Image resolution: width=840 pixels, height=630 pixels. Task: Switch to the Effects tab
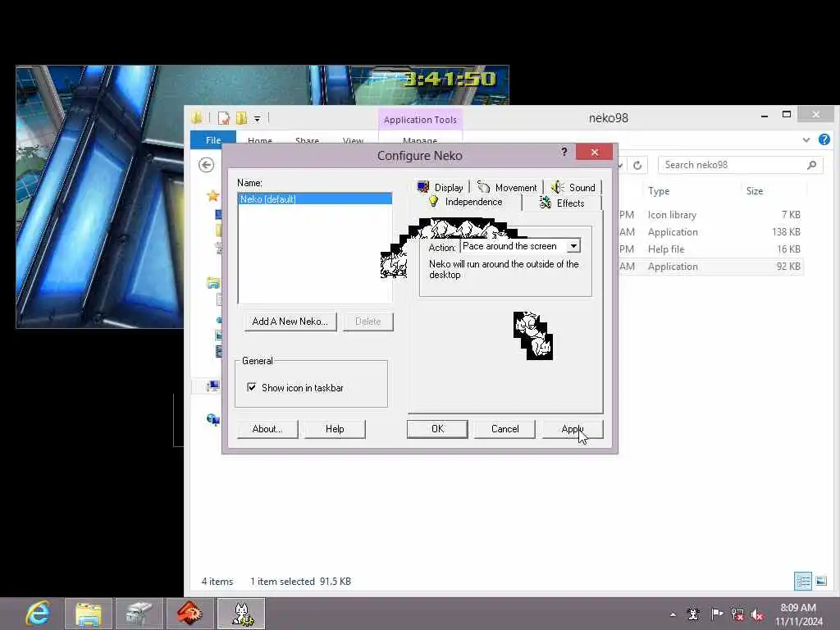pos(563,203)
